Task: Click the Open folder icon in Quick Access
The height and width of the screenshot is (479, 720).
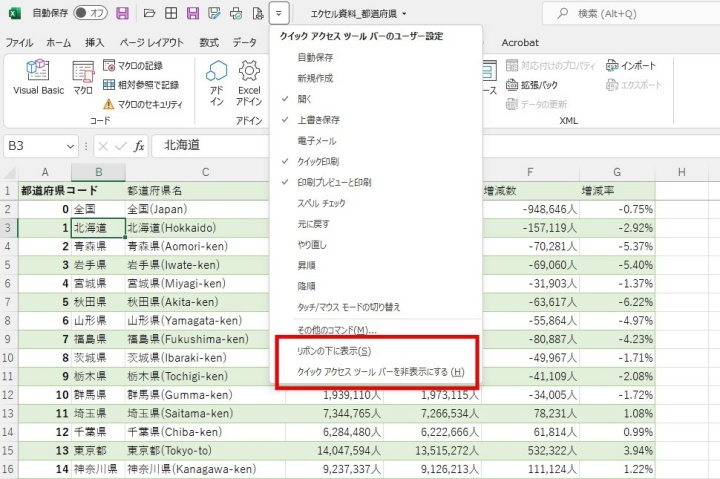Action: pyautogui.click(x=149, y=13)
